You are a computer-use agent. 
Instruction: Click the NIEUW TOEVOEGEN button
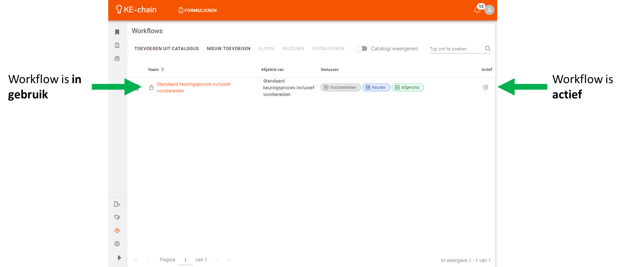(229, 49)
